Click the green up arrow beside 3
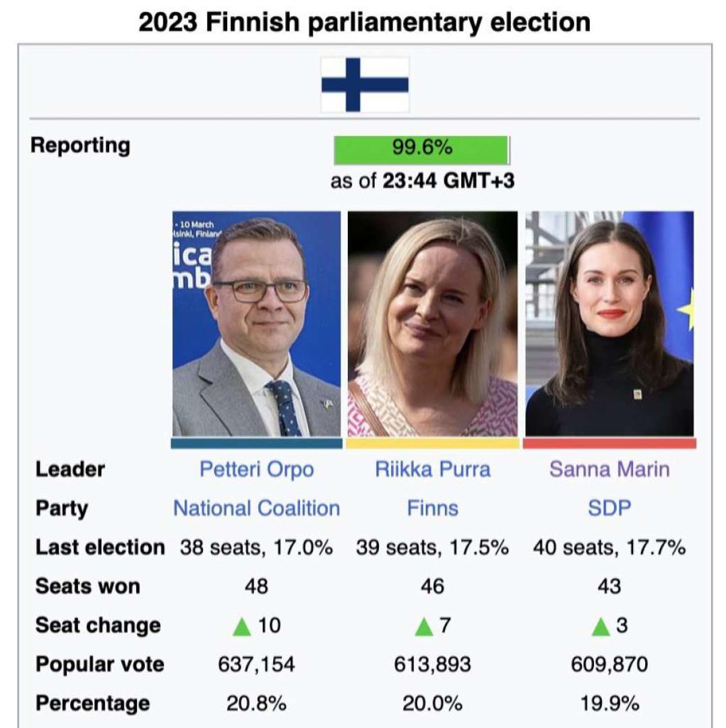The width and height of the screenshot is (726, 728). pos(600,627)
